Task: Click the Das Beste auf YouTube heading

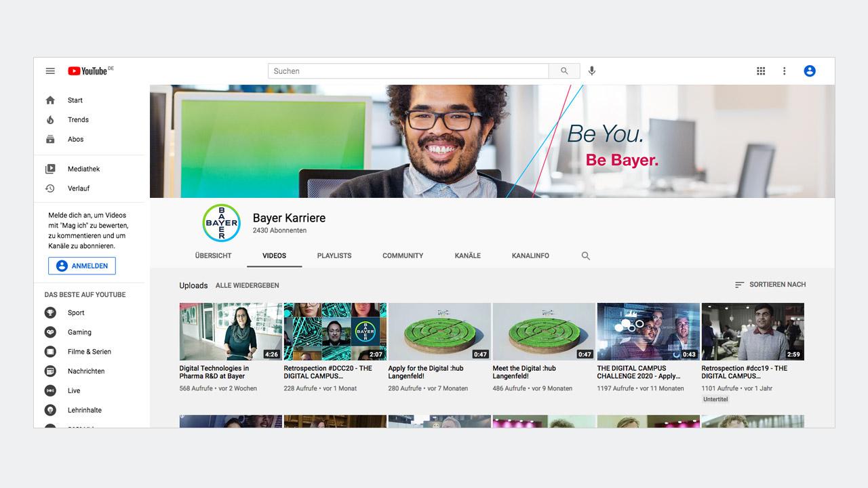Action: [85, 295]
